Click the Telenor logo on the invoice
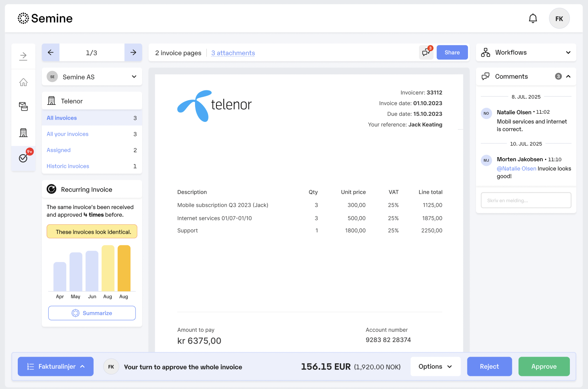 tap(214, 106)
